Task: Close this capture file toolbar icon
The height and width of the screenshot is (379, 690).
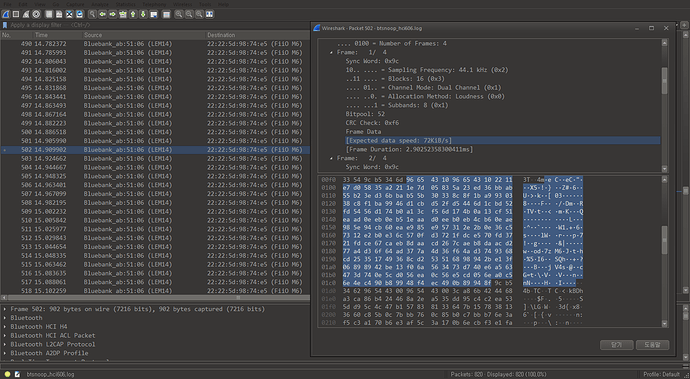Action: [x=69, y=14]
